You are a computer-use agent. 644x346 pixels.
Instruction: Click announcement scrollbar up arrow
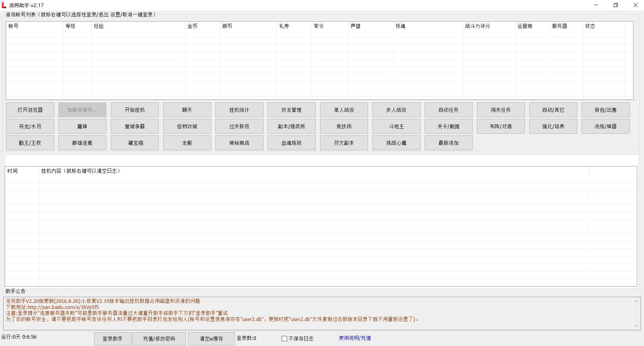coord(636,301)
